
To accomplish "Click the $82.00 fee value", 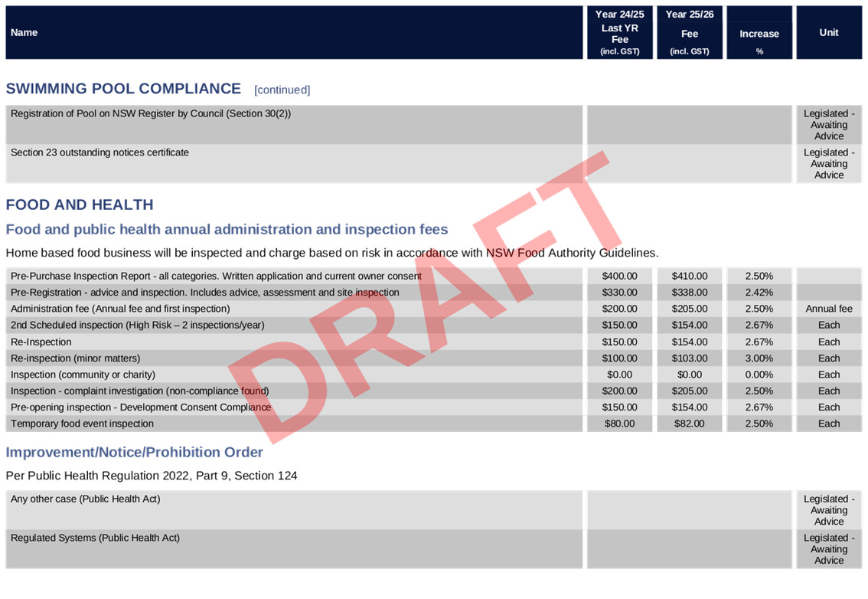I will [689, 424].
